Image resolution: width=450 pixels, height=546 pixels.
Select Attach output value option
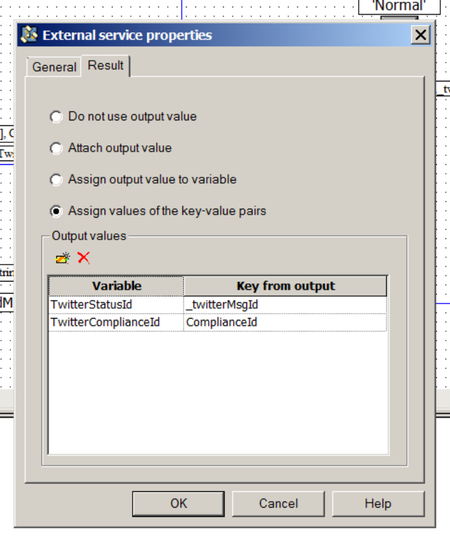point(56,148)
